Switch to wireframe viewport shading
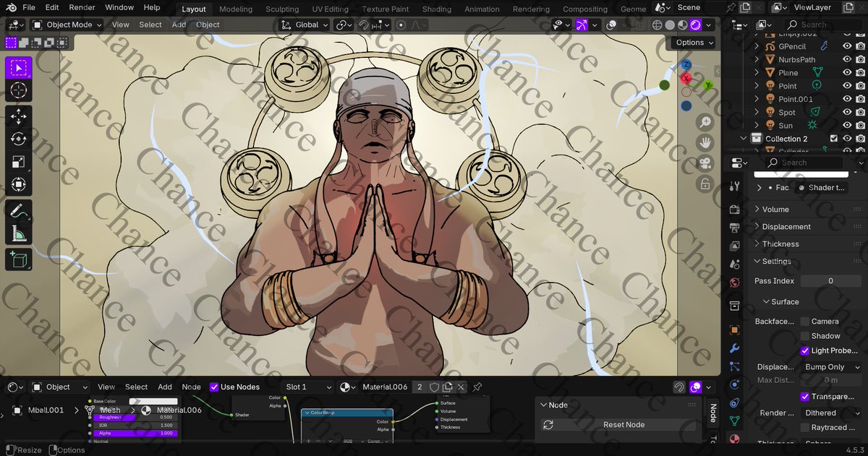Viewport: 868px width, 456px height. click(657, 25)
